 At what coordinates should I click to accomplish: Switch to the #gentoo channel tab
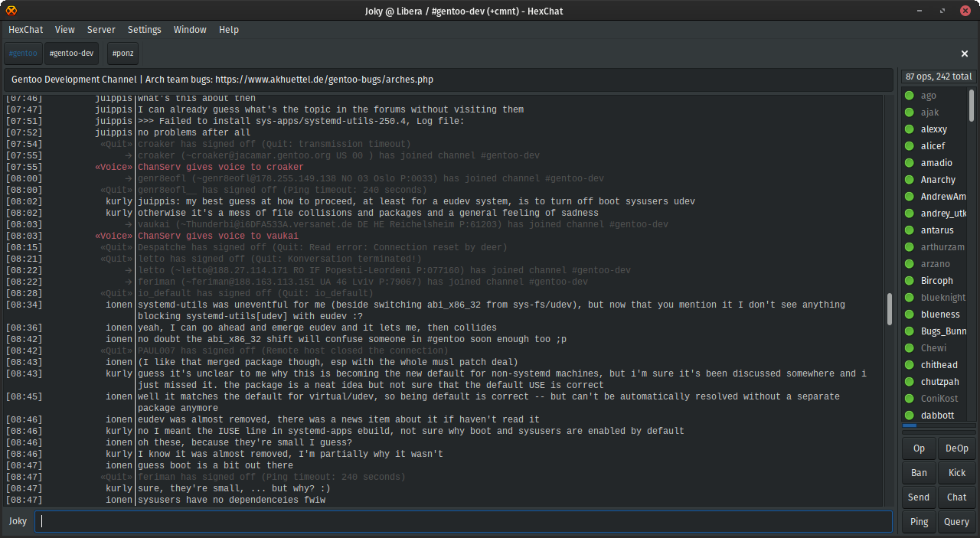[x=23, y=54]
